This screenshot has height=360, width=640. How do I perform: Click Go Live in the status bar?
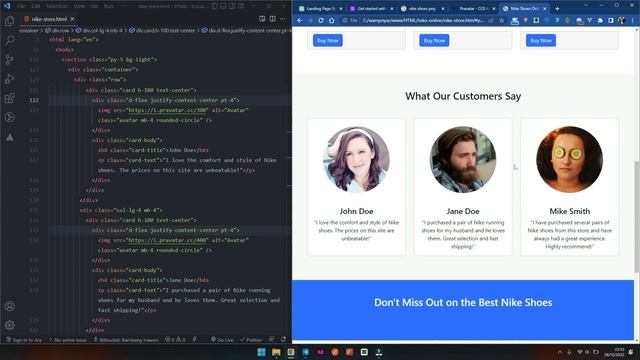click(222, 340)
